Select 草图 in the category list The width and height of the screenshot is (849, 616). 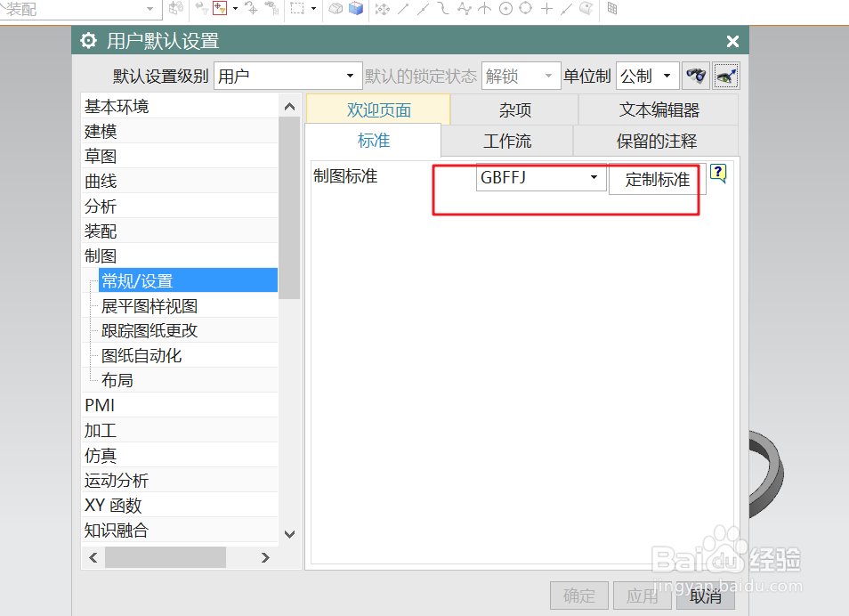pyautogui.click(x=180, y=156)
